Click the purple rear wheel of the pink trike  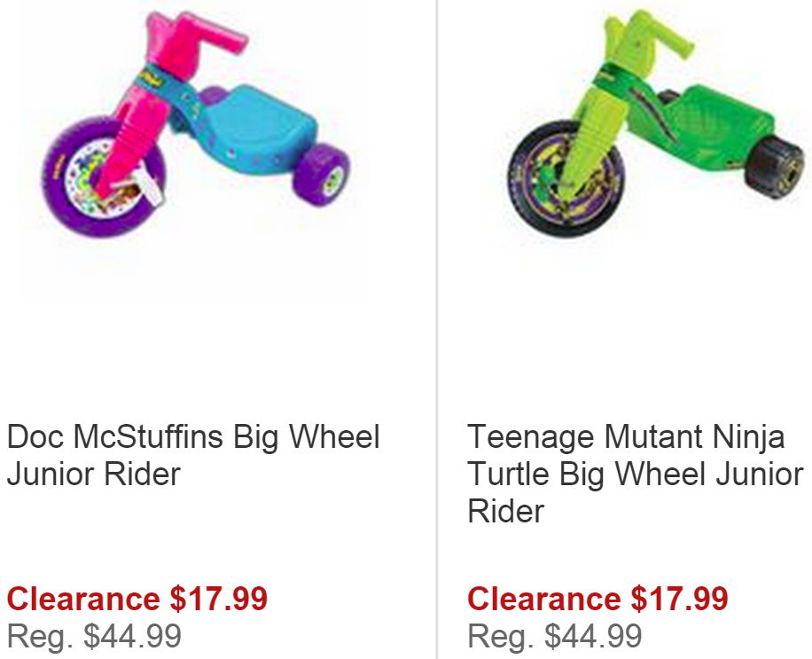(321, 175)
